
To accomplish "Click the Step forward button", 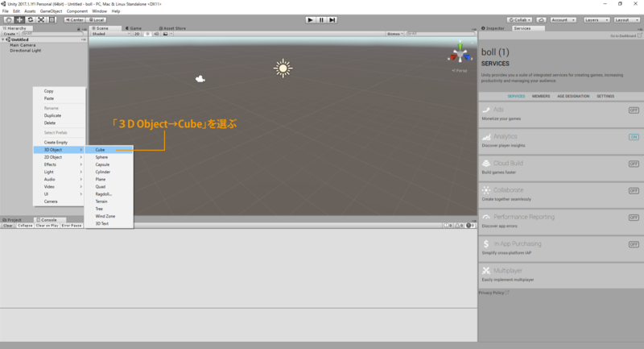I will 332,19.
